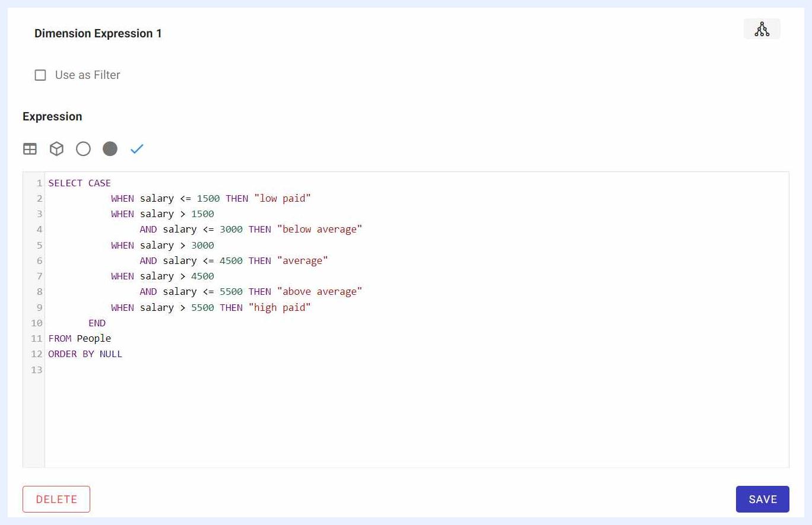Click the cube icon in the expression toolbar

click(56, 149)
